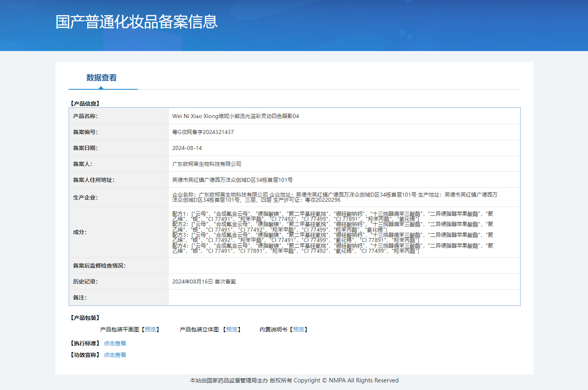The image size is (588, 390).
Task: Click filing number 粤G妆网备字2024321437
Action: (x=203, y=132)
